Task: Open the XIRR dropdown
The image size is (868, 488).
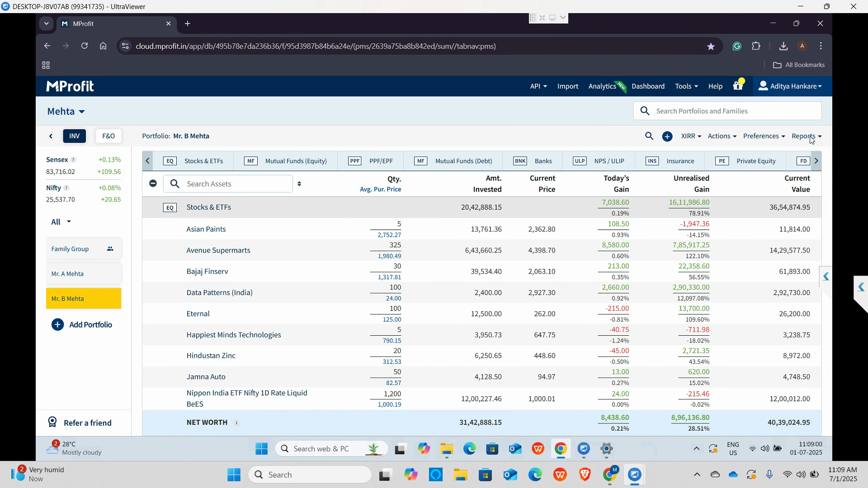Action: [x=691, y=136]
